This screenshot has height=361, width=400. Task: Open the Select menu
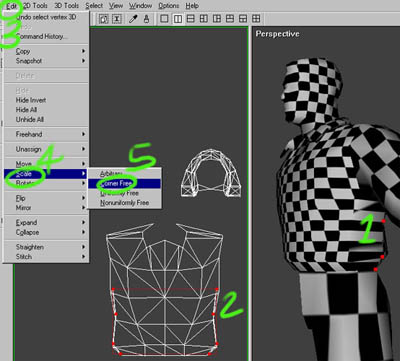click(x=94, y=6)
